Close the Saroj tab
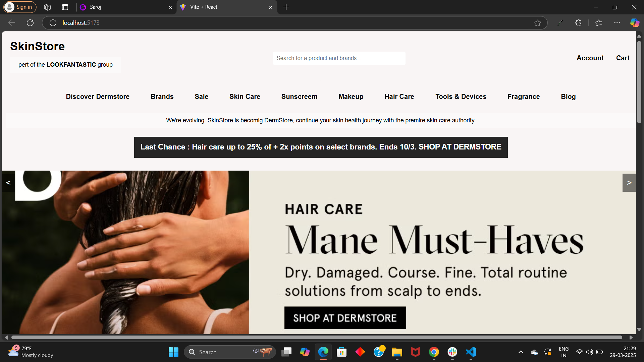The image size is (644, 362). (x=170, y=7)
